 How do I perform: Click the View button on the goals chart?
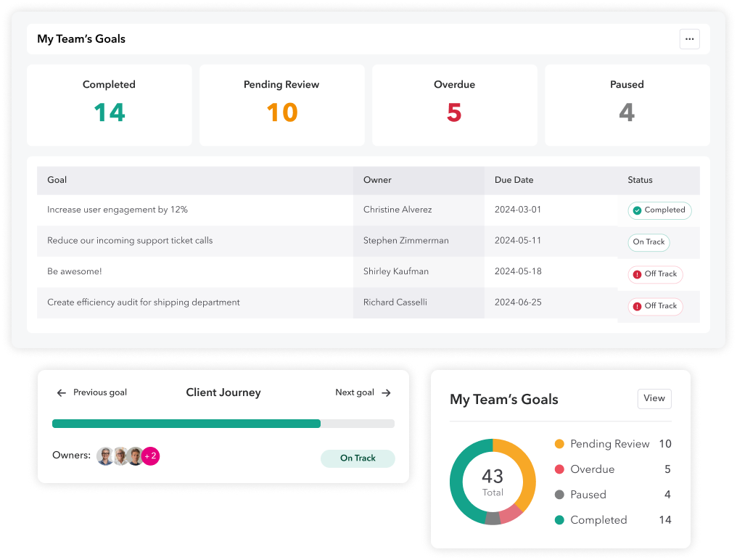pos(654,398)
